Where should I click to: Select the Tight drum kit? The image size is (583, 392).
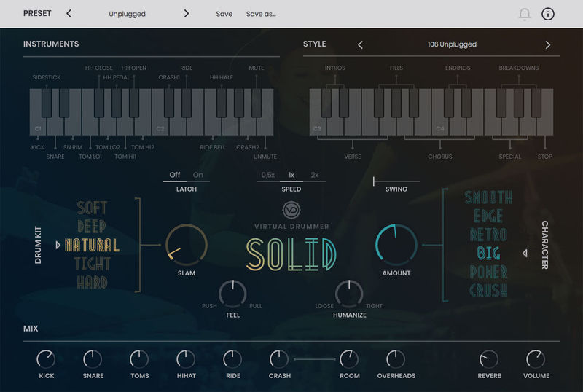click(92, 264)
